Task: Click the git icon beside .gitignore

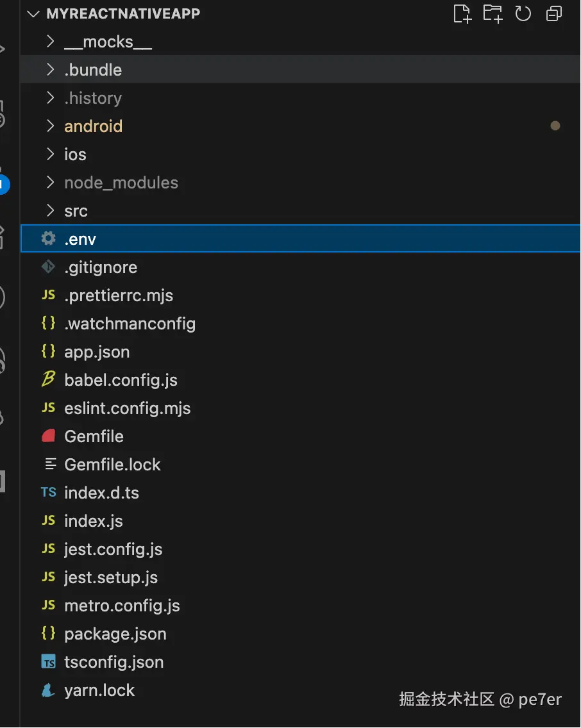Action: (x=48, y=267)
